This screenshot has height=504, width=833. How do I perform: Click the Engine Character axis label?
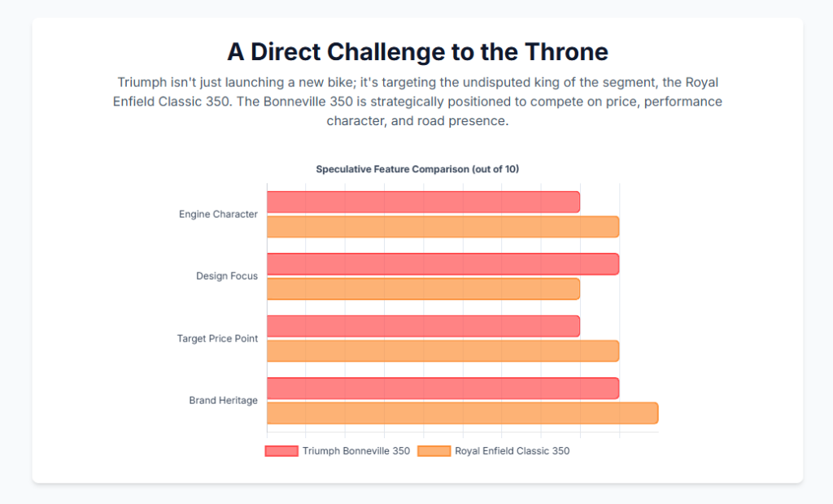pos(218,215)
